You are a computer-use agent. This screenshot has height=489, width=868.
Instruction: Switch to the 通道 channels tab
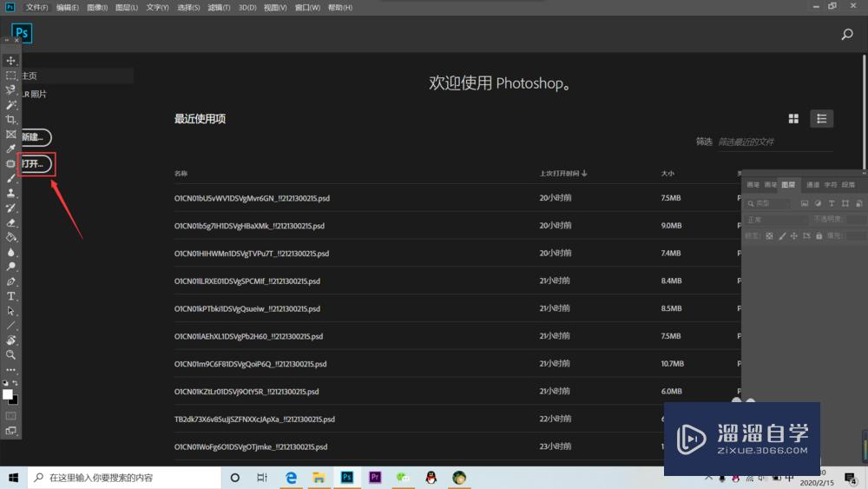812,184
